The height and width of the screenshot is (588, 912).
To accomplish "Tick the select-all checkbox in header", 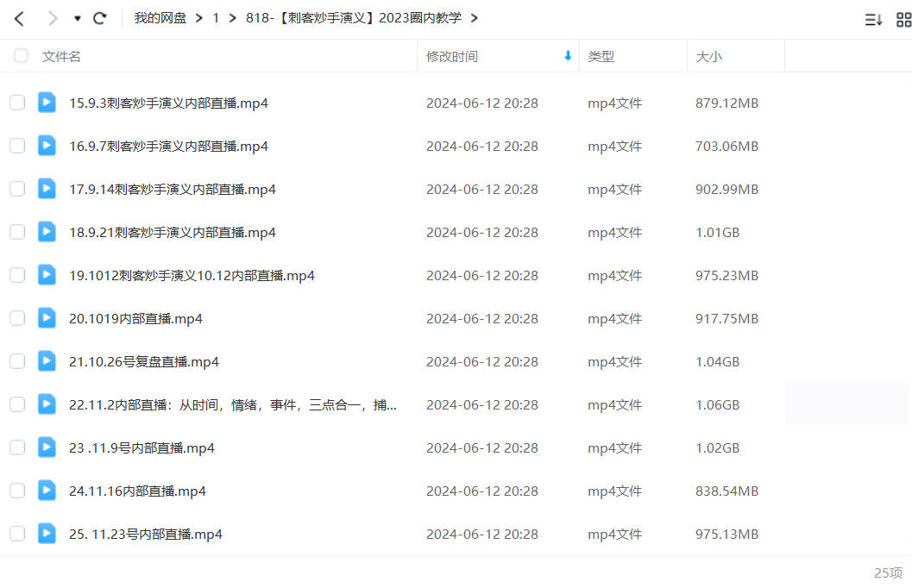I will pos(21,56).
